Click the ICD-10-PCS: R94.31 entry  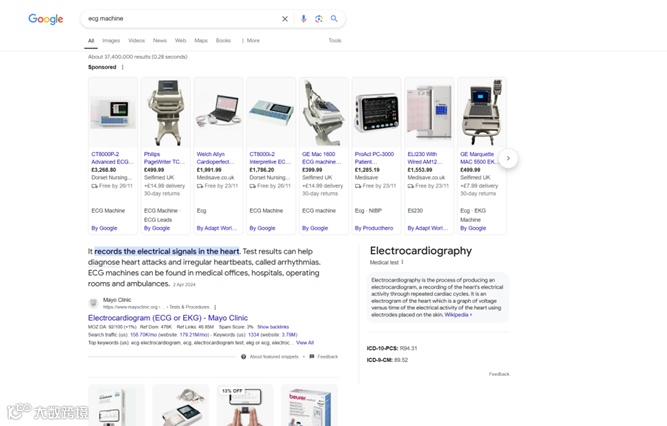click(x=392, y=348)
